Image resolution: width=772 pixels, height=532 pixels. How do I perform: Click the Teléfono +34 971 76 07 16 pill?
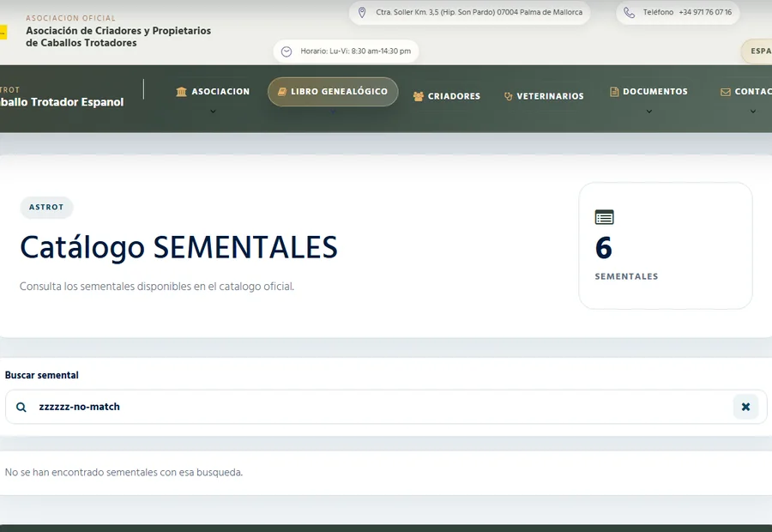click(678, 12)
